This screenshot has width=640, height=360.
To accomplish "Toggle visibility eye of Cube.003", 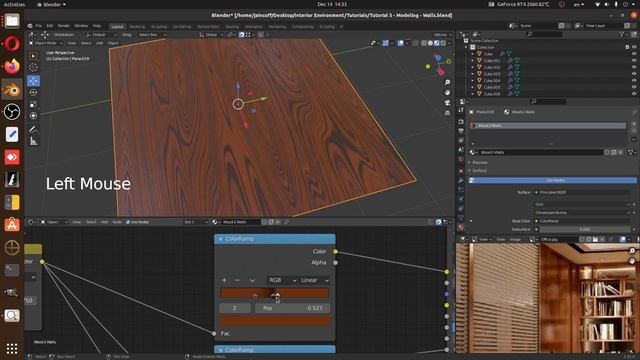I will click(x=634, y=74).
